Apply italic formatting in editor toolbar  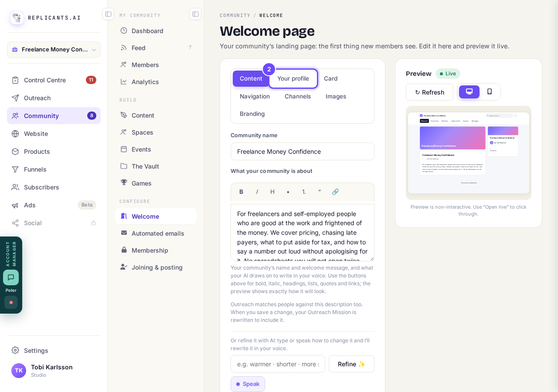[x=257, y=192]
